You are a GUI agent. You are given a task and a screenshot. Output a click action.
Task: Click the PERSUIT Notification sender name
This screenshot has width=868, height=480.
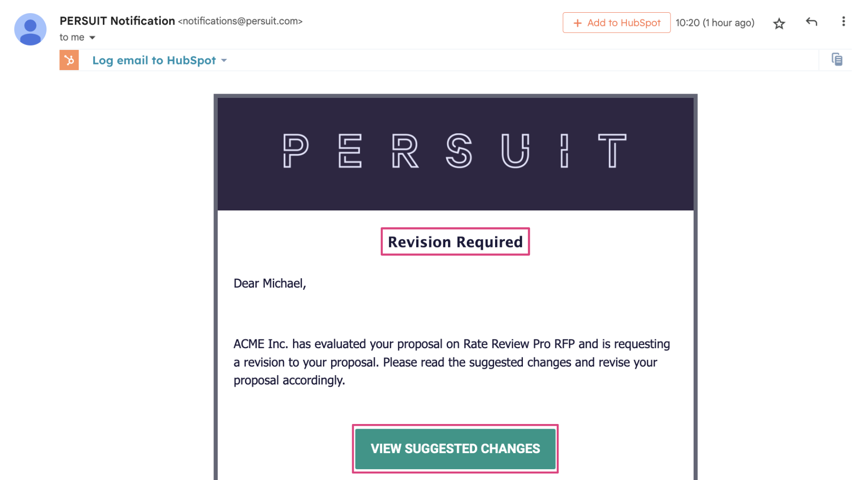click(x=117, y=21)
